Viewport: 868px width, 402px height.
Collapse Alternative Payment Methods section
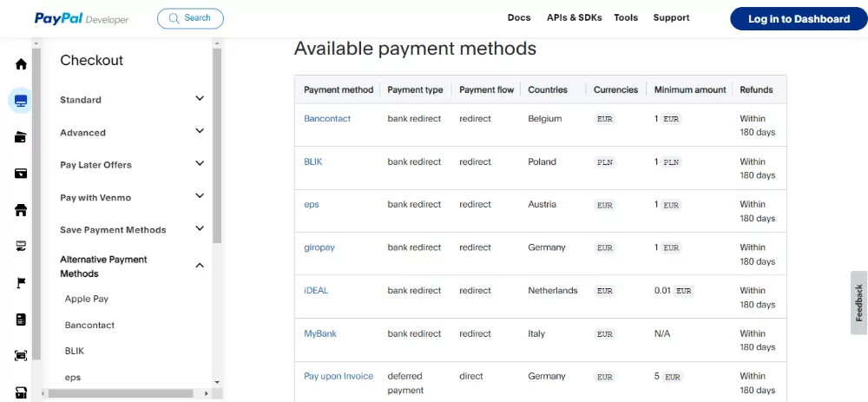point(200,266)
